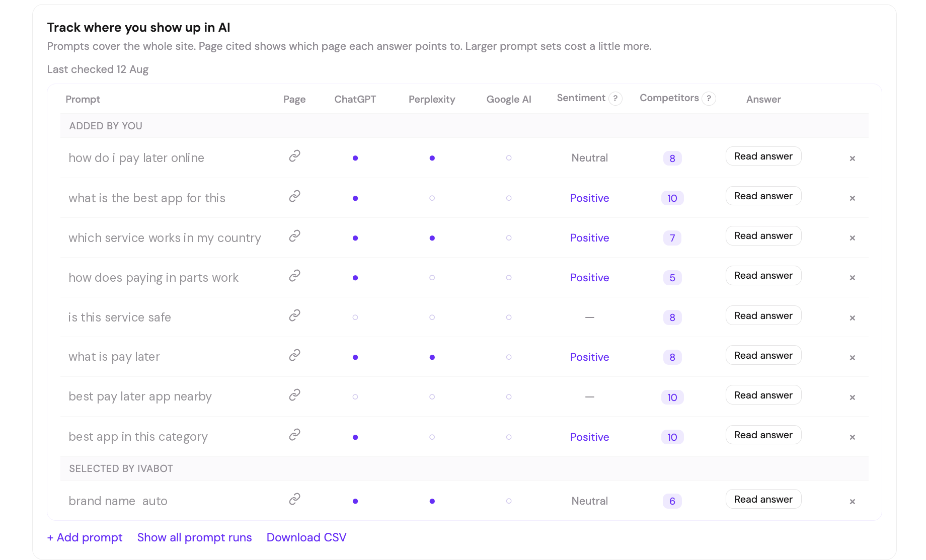Open page link for 'what is the best app for this'

[294, 196]
